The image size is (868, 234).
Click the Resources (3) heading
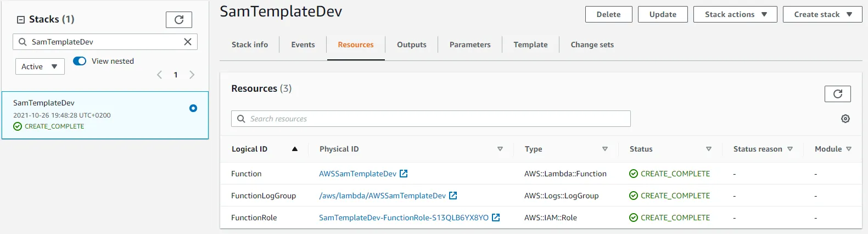261,88
